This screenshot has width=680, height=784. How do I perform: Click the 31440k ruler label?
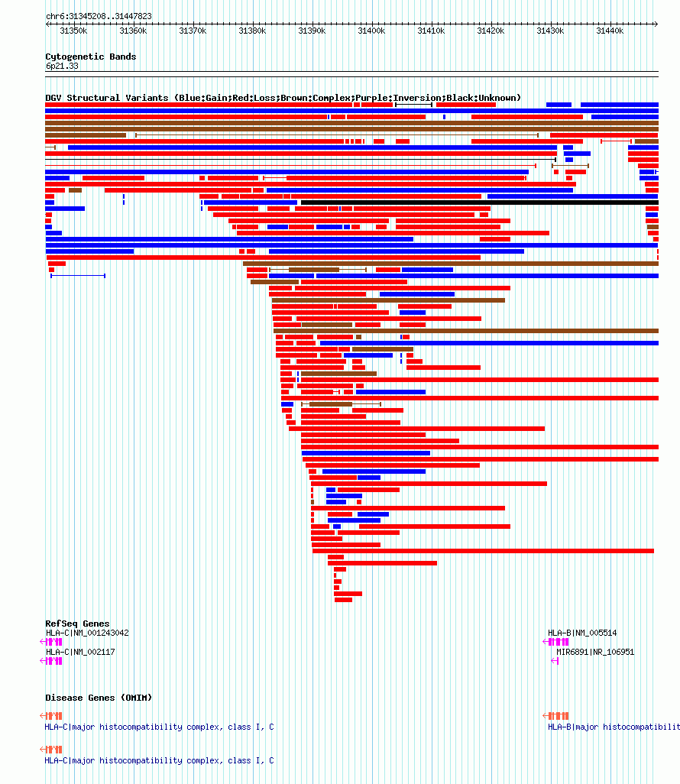610,31
